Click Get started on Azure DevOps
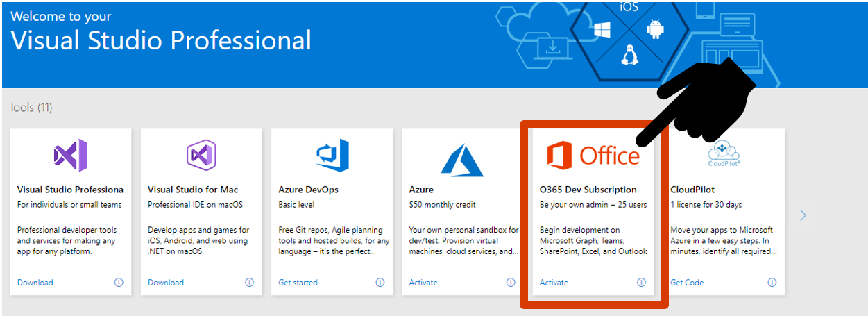The image size is (868, 316). click(x=298, y=283)
